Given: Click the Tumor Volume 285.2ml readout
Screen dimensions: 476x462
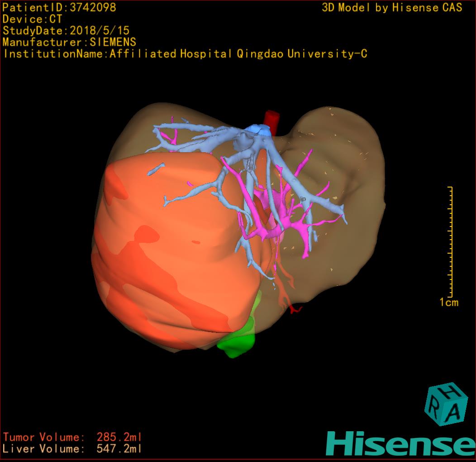Looking at the screenshot, I should point(72,437).
